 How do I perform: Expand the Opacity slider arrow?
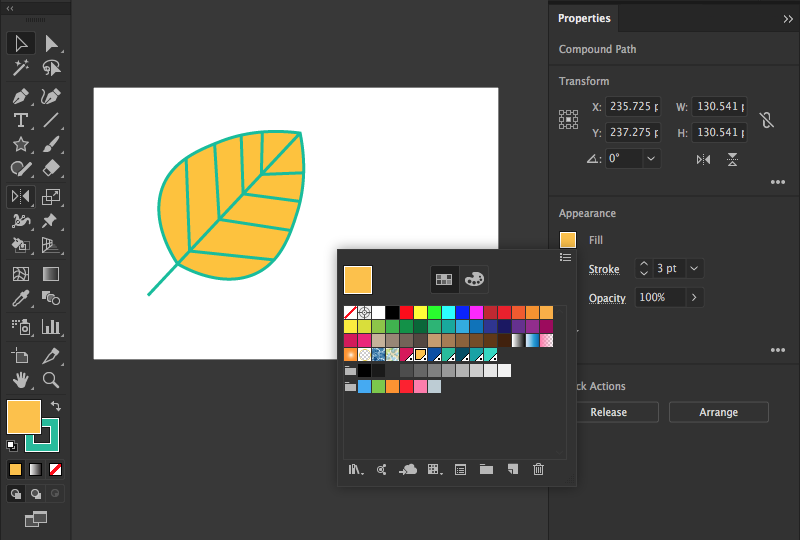point(695,297)
